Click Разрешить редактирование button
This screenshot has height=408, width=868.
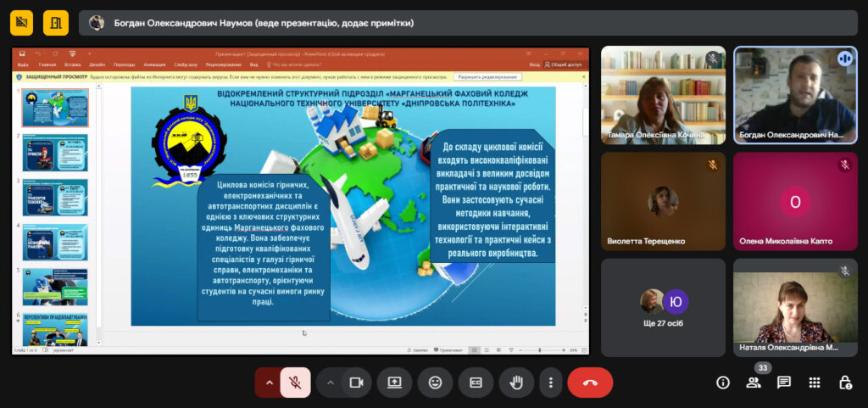pos(487,77)
